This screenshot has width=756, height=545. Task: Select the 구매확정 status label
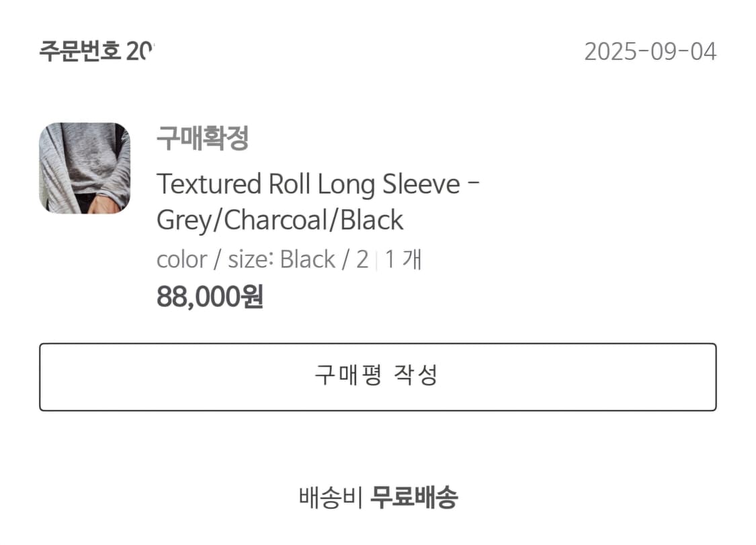(202, 138)
